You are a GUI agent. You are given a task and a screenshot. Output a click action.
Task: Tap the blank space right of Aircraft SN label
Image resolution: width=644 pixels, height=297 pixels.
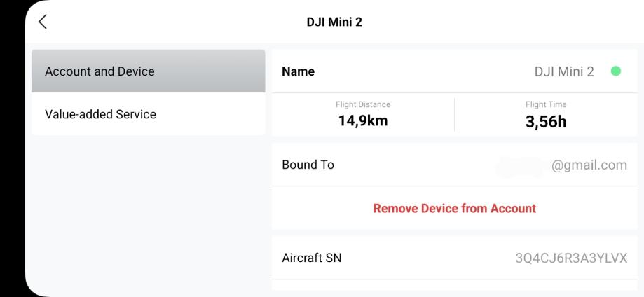pos(420,258)
